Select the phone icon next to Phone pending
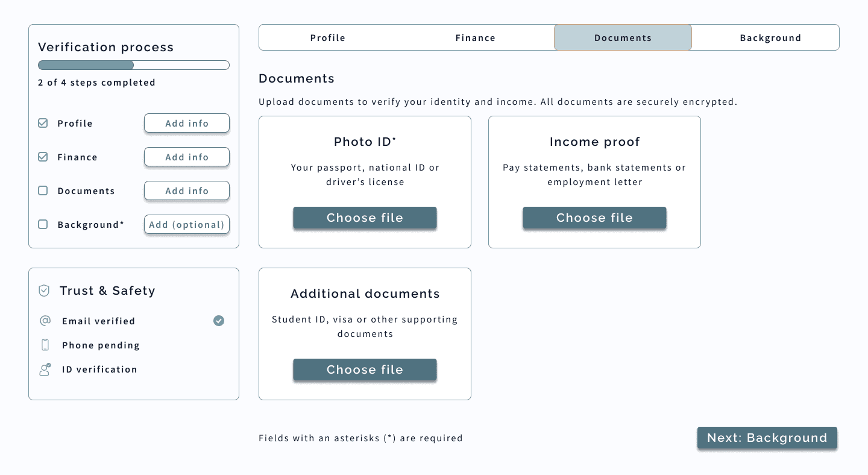The width and height of the screenshot is (868, 475). click(x=45, y=345)
